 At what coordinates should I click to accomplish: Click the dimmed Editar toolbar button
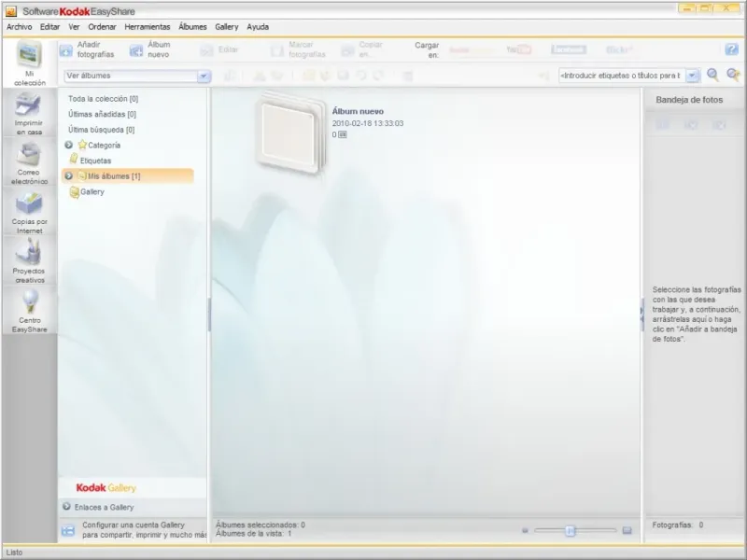pos(218,49)
